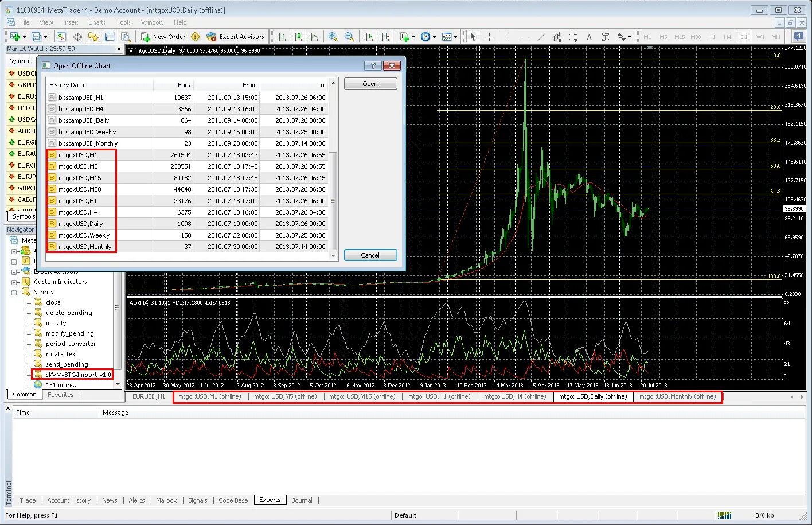812x525 pixels.
Task: Select the Cursor arrow tool
Action: pyautogui.click(x=473, y=37)
